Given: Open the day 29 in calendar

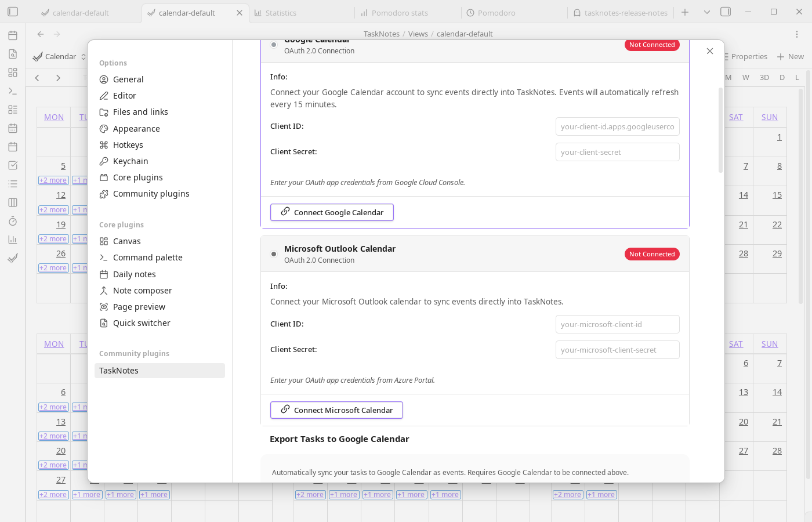Looking at the screenshot, I should (x=777, y=253).
